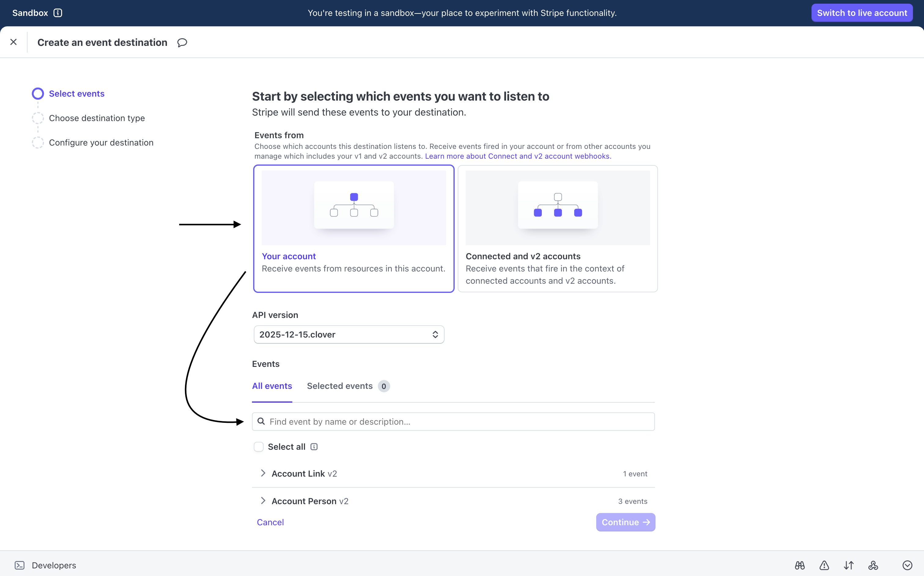Click the Sandbox info icon in the header
This screenshot has height=576, width=924.
57,13
